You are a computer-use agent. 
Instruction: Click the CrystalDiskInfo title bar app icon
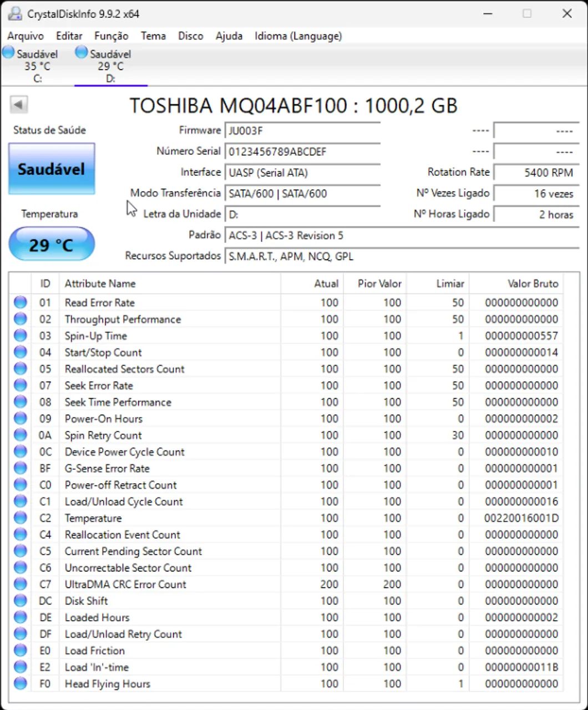[15, 13]
